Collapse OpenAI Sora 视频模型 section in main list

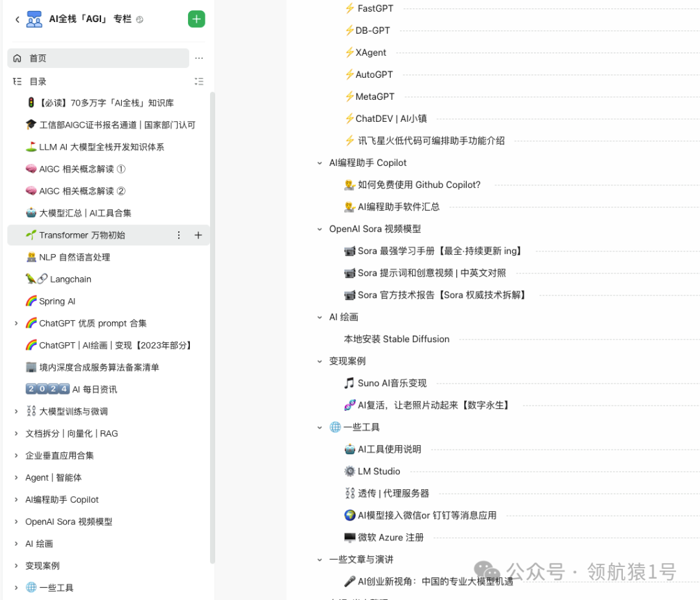[x=320, y=229]
